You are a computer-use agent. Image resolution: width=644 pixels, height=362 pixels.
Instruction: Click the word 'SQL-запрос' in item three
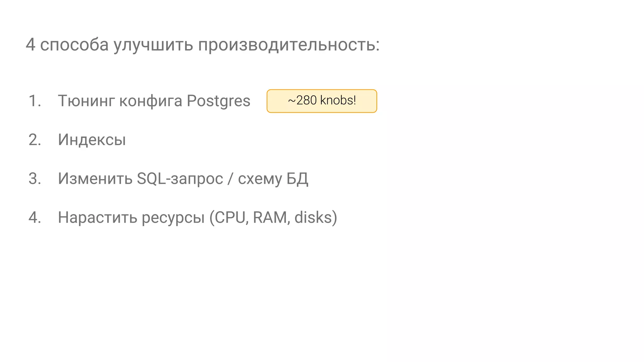180,178
